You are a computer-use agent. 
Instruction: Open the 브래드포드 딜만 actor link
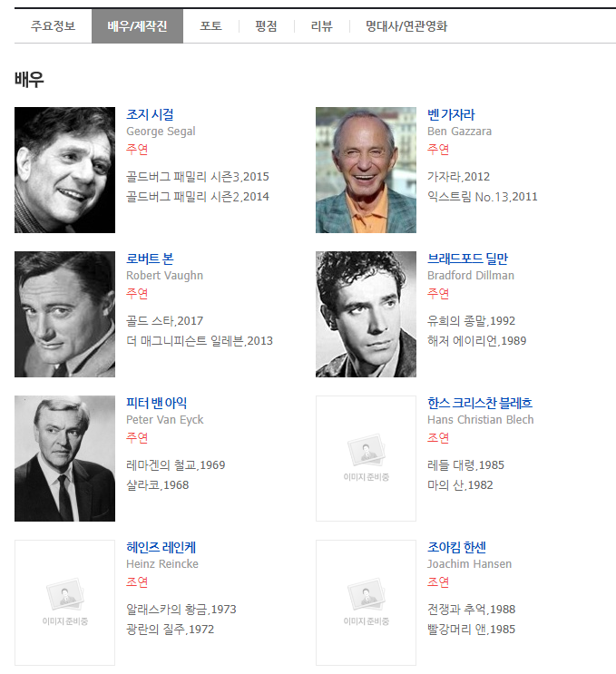point(467,259)
